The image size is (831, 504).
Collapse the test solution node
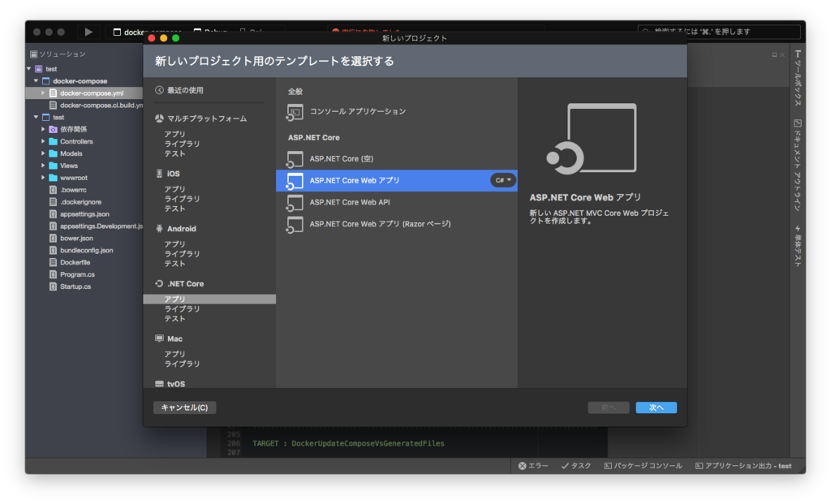[x=29, y=69]
